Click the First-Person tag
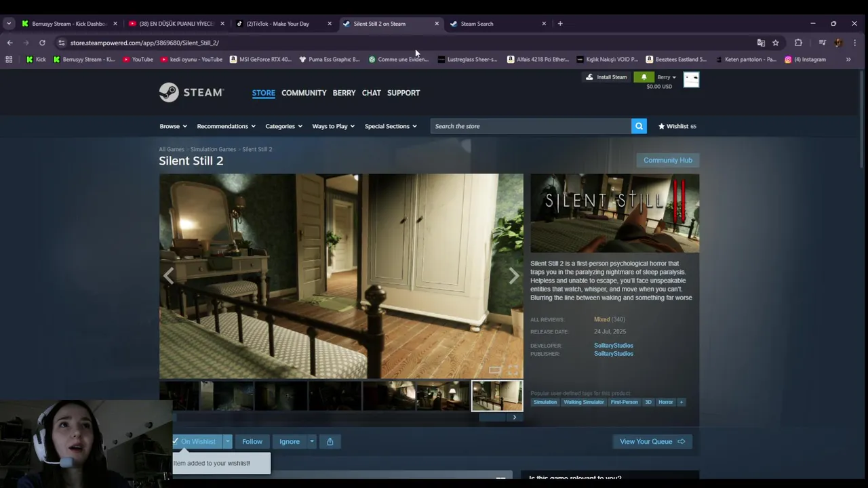Viewport: 868px width, 488px height. [625, 402]
